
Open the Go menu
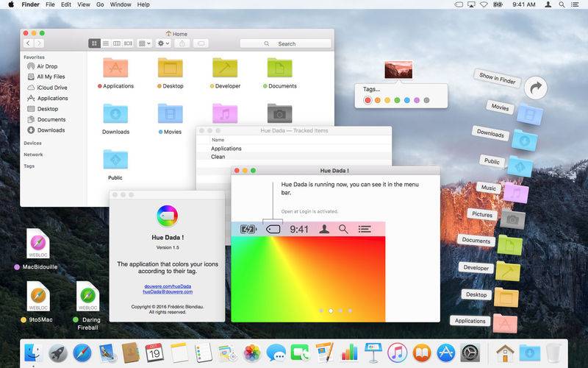pyautogui.click(x=100, y=4)
